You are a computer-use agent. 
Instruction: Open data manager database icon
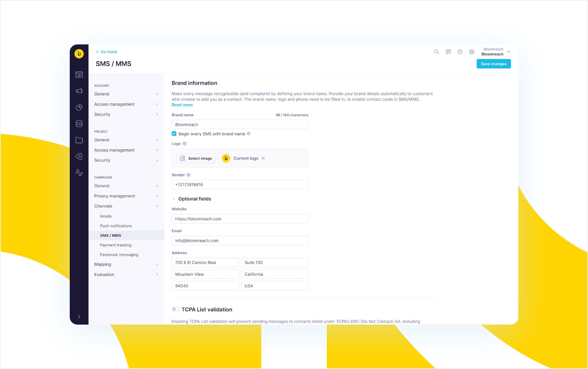pyautogui.click(x=79, y=124)
